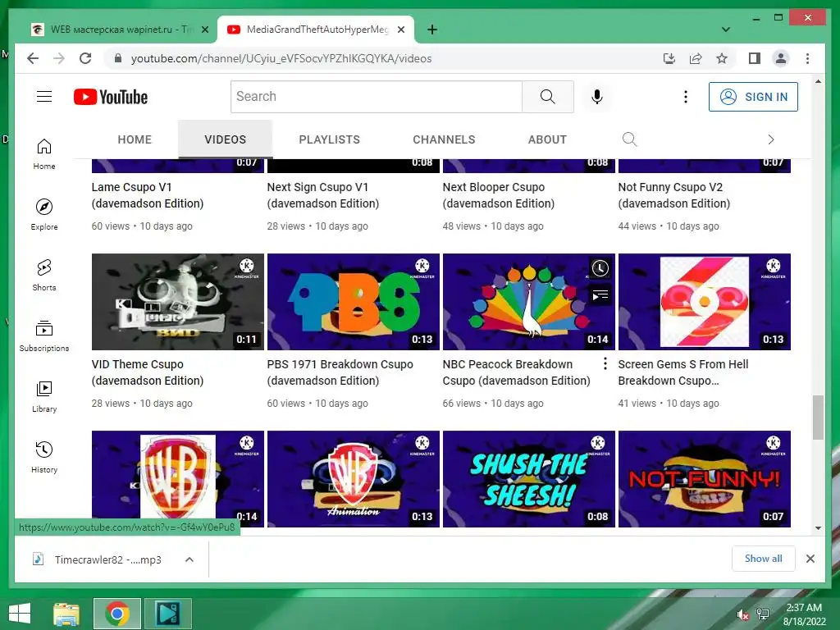Switch to the HOME channel tab
This screenshot has width=840, height=630.
pos(135,139)
